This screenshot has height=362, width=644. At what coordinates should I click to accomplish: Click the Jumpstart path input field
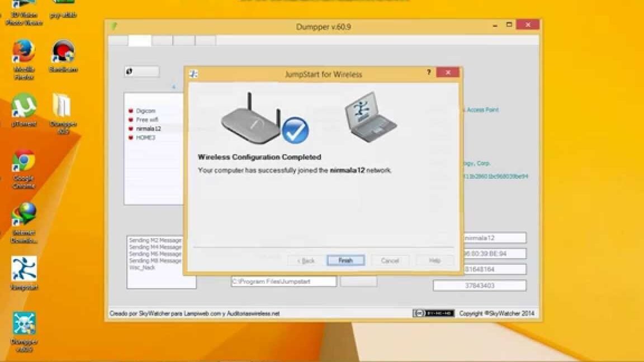(283, 282)
